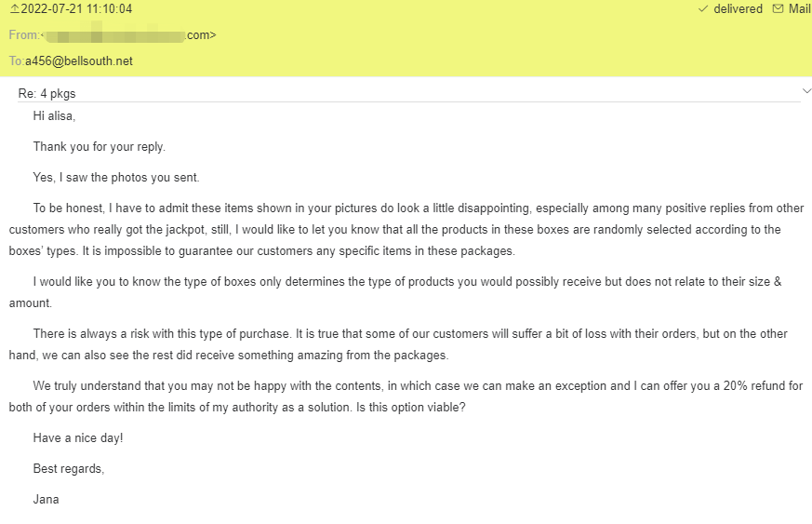Click recipient address a456@bellsouth.net
812x524 pixels.
tap(79, 61)
